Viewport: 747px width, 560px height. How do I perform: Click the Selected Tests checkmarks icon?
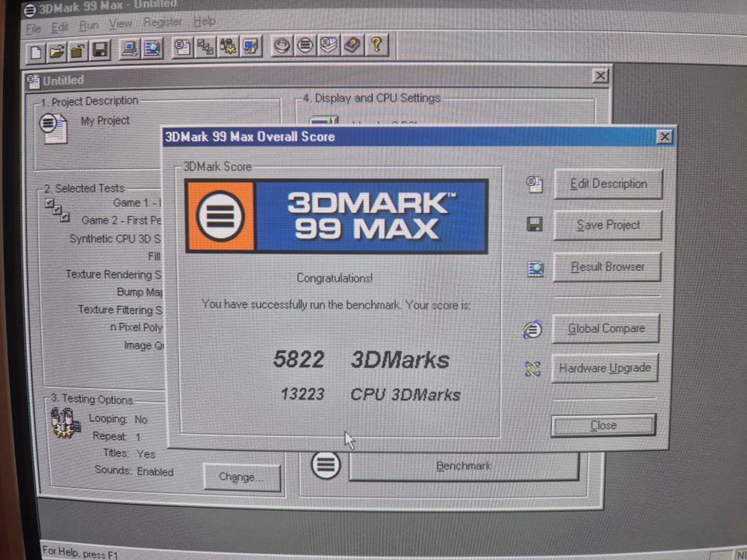58,210
